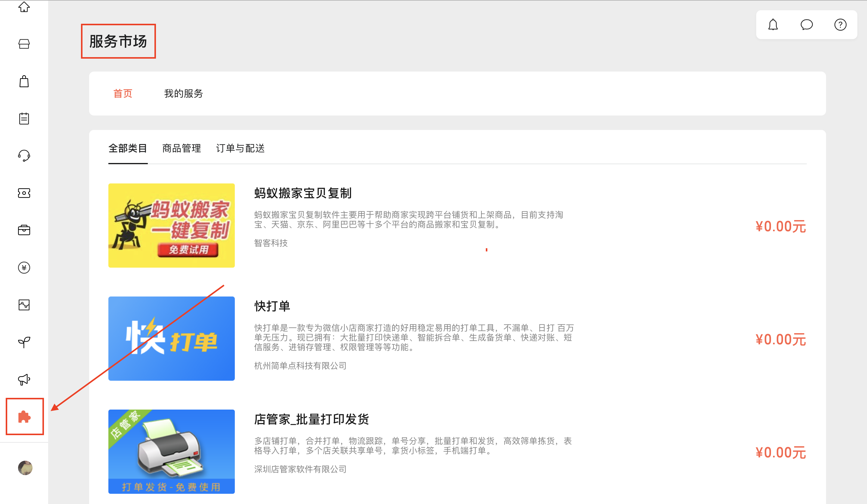867x504 pixels.
Task: Click the orange puzzle-piece service market icon
Action: 24,417
